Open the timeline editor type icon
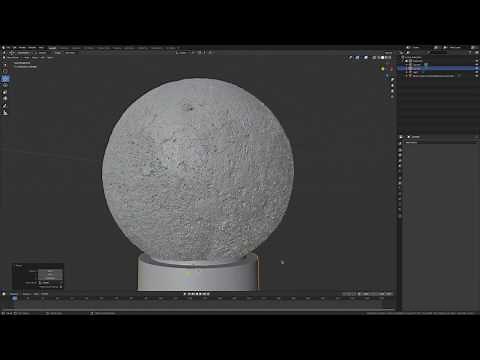Image resolution: width=480 pixels, height=360 pixels. [x=4, y=294]
